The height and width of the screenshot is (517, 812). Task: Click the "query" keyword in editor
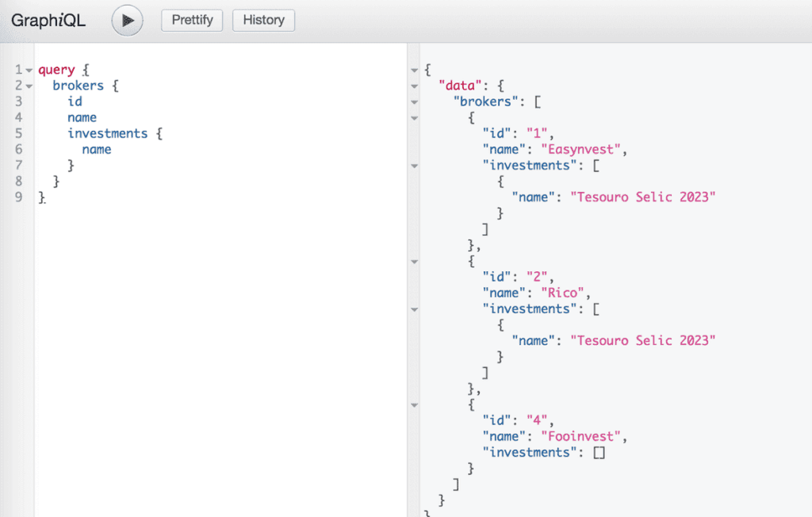click(x=56, y=70)
